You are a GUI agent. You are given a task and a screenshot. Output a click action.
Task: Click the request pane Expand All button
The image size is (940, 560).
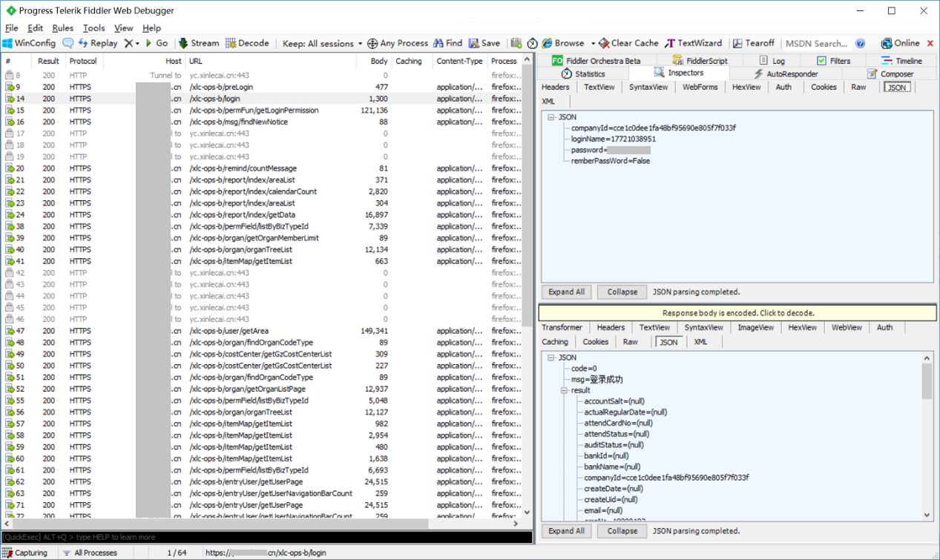pyautogui.click(x=567, y=291)
